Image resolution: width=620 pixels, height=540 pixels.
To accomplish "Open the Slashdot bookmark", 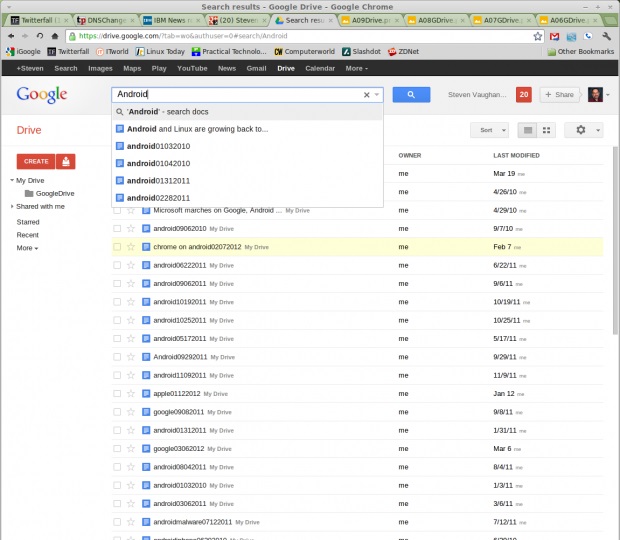I will (361, 52).
